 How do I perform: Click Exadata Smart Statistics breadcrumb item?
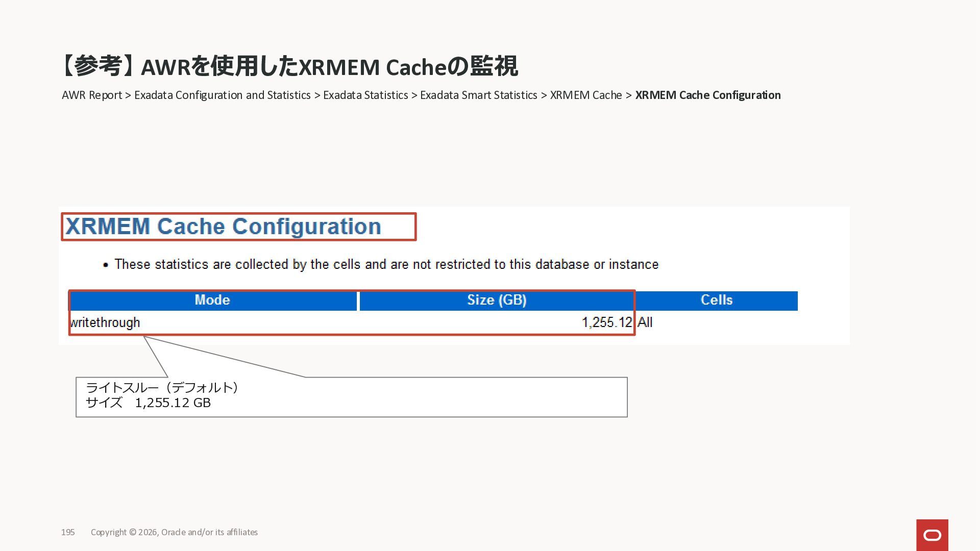(478, 95)
